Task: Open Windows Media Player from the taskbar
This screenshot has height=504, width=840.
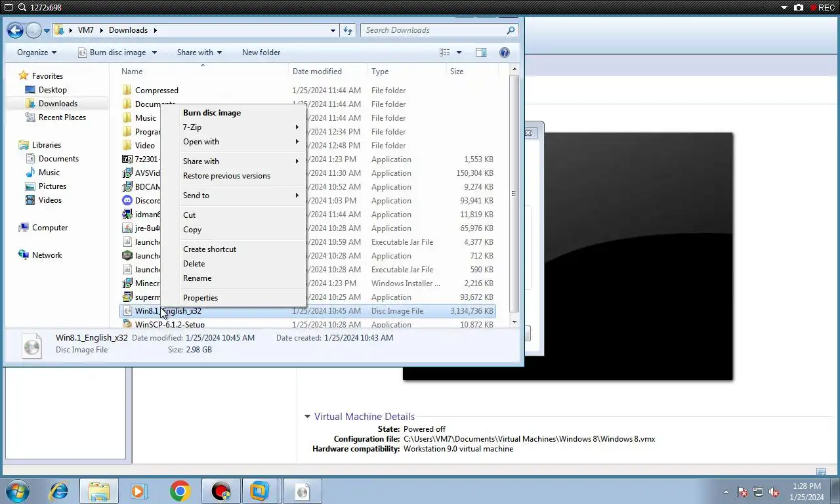Action: [x=139, y=491]
